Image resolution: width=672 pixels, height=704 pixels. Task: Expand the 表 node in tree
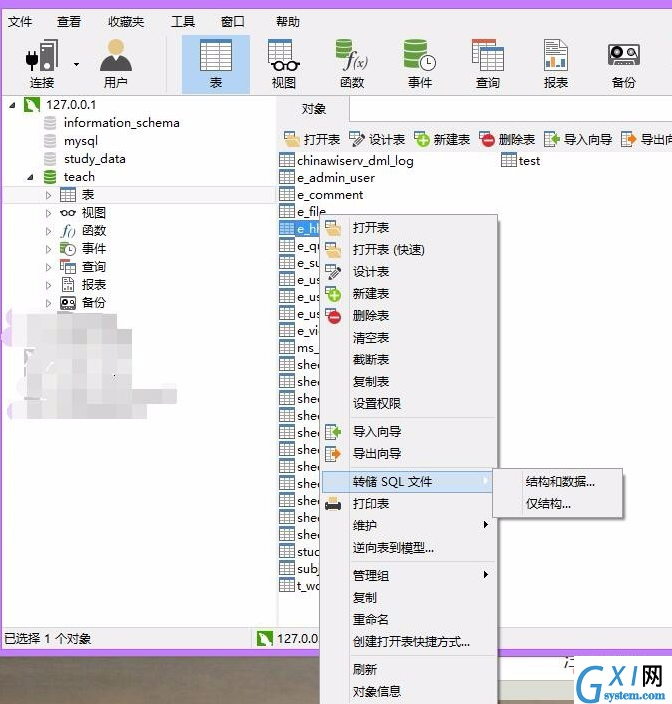(48, 195)
